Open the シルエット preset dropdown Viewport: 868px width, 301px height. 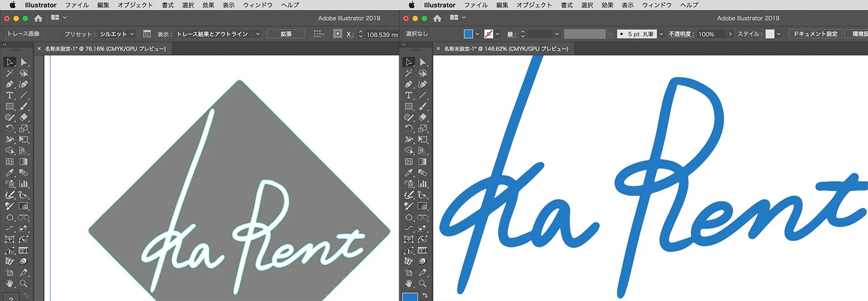[116, 34]
